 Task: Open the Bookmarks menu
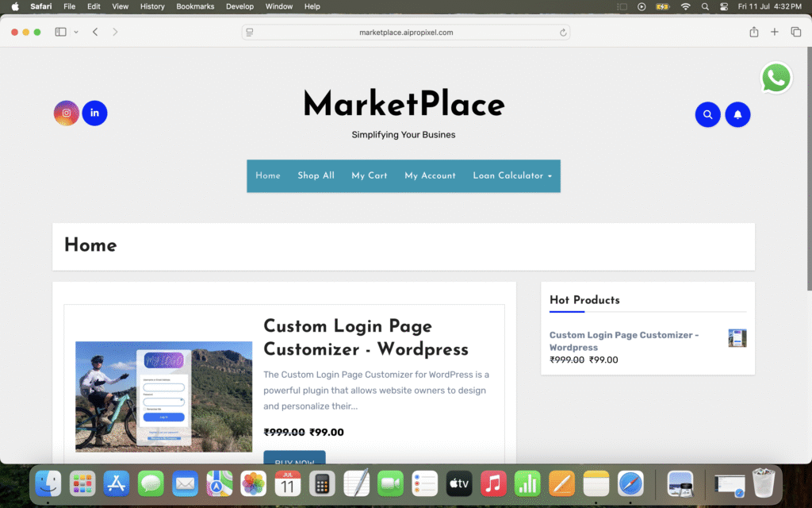point(195,6)
